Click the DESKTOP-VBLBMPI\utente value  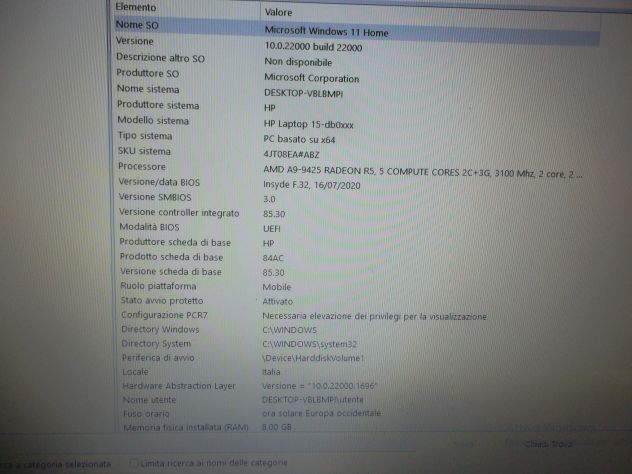[313, 400]
